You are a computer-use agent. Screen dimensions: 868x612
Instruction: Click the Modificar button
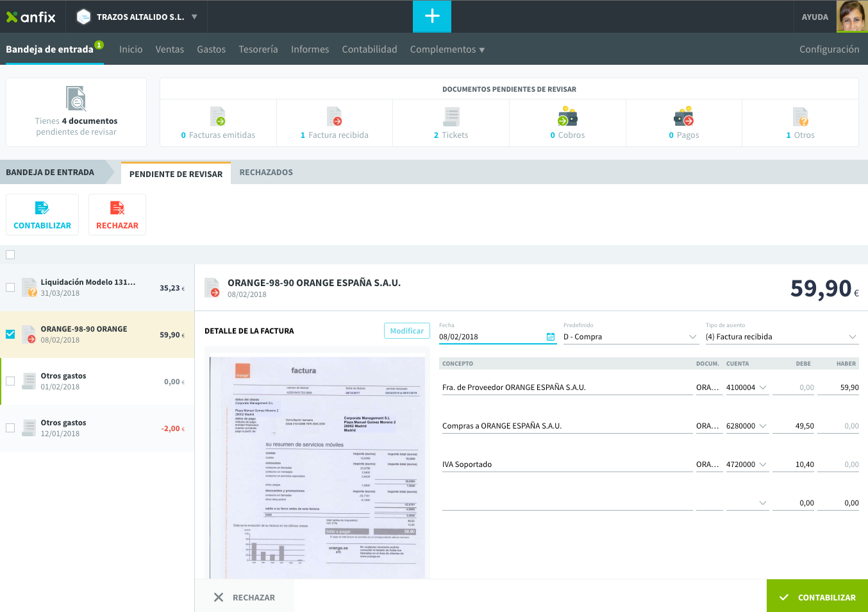coord(407,330)
